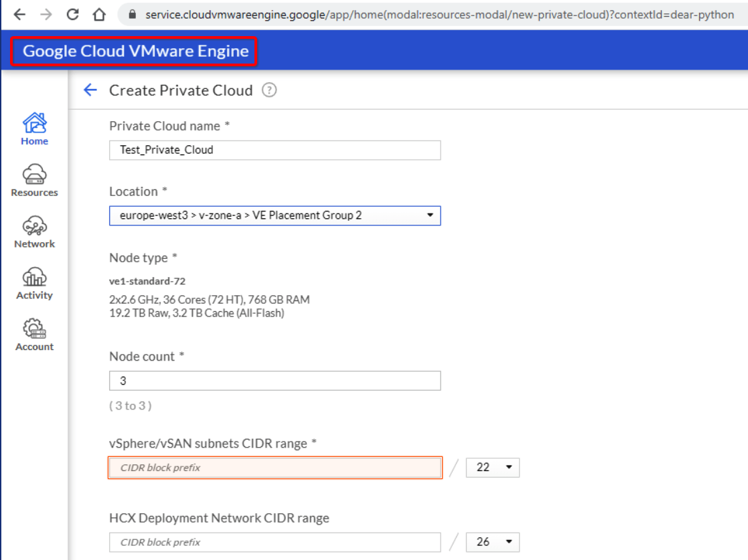Open the Resources section in sidebar
The width and height of the screenshot is (748, 560).
pyautogui.click(x=34, y=180)
